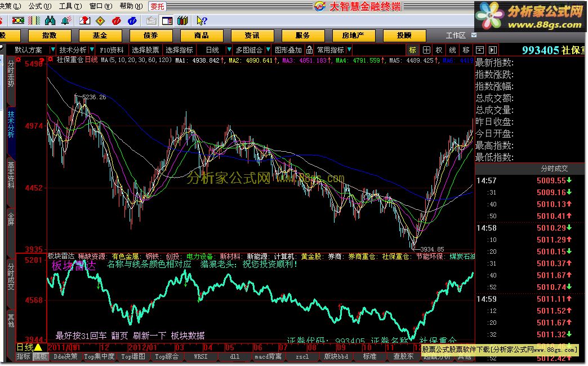Click the panel-collapse box icon near 移

pyautogui.click(x=480, y=50)
